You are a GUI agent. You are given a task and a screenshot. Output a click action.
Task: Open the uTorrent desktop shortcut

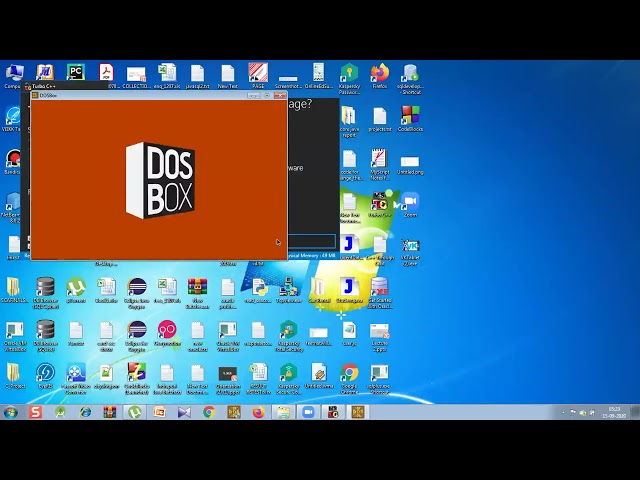point(76,290)
